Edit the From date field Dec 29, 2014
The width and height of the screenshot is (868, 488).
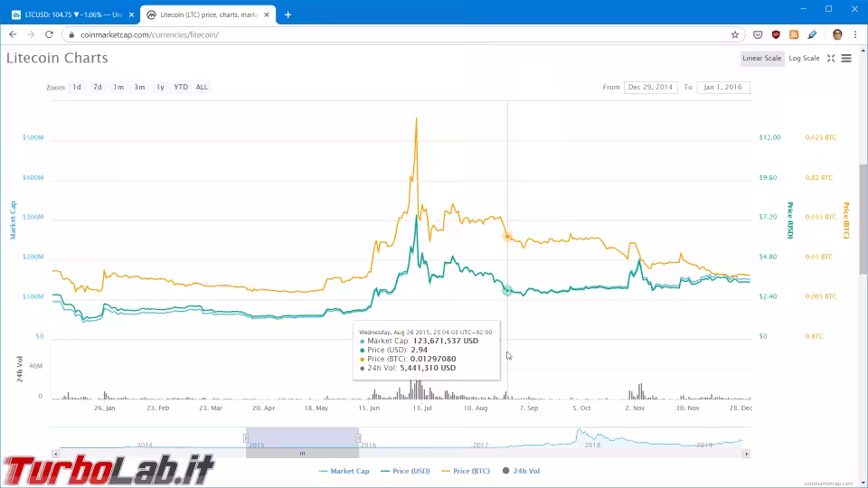click(x=650, y=88)
